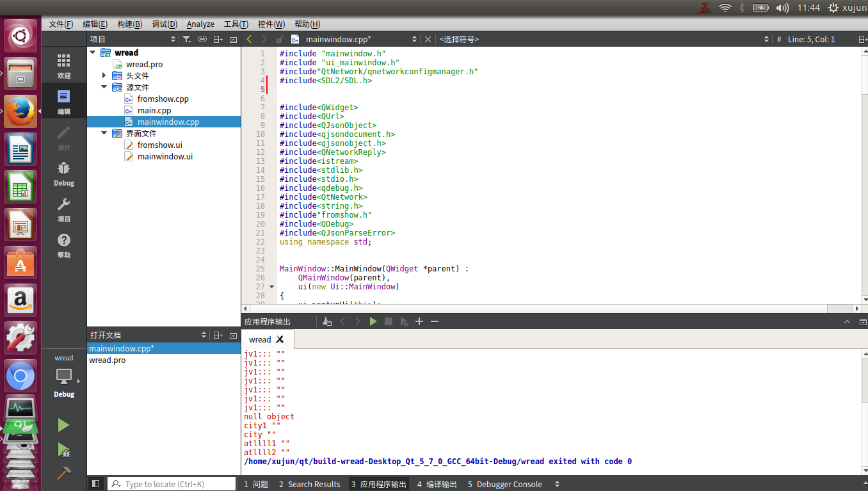The height and width of the screenshot is (491, 868).
Task: Open the 帮助(H) menu
Action: [x=307, y=24]
